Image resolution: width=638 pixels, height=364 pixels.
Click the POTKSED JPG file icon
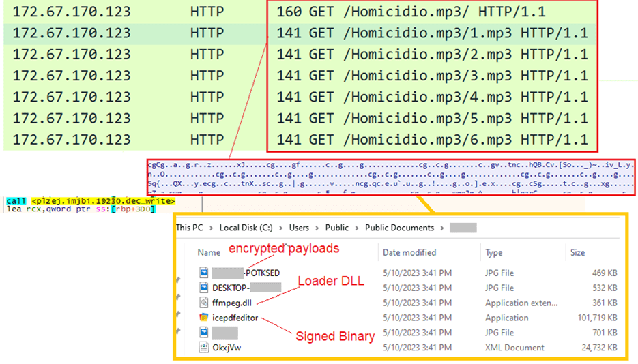point(203,273)
